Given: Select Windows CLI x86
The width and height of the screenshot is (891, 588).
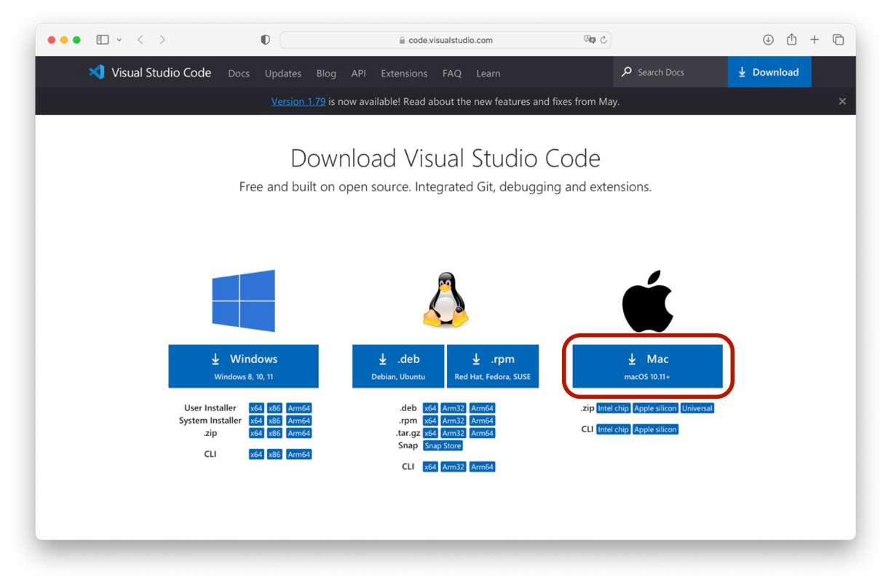Looking at the screenshot, I should (x=274, y=454).
